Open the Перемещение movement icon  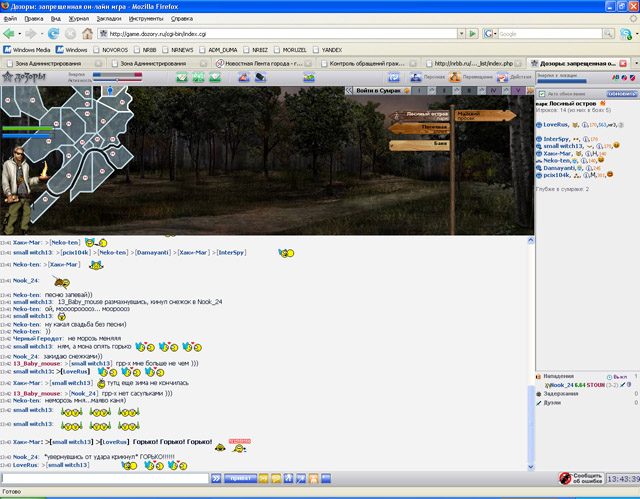[x=455, y=77]
